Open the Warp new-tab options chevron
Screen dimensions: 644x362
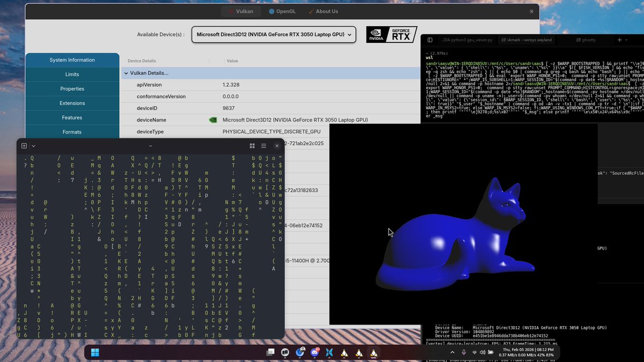coord(627,40)
